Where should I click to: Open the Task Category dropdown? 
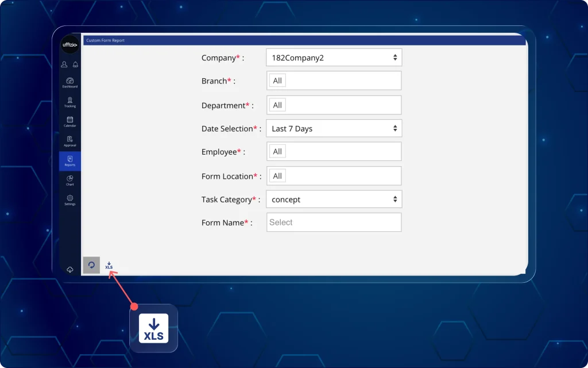tap(334, 200)
